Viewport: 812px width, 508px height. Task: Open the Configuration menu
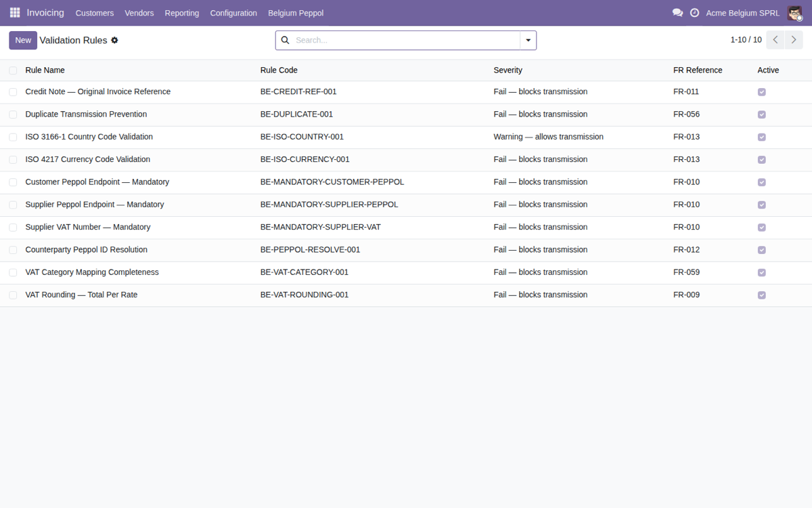tap(233, 13)
